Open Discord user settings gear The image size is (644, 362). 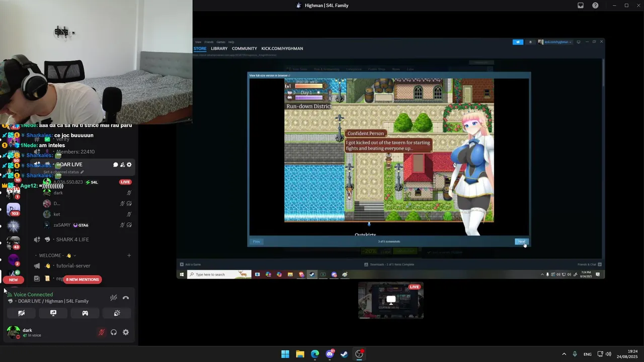click(126, 332)
